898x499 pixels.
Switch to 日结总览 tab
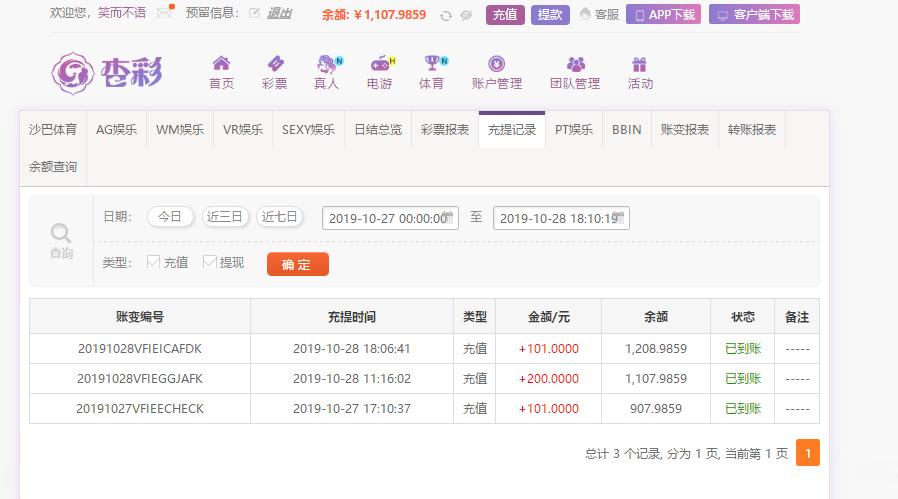378,130
